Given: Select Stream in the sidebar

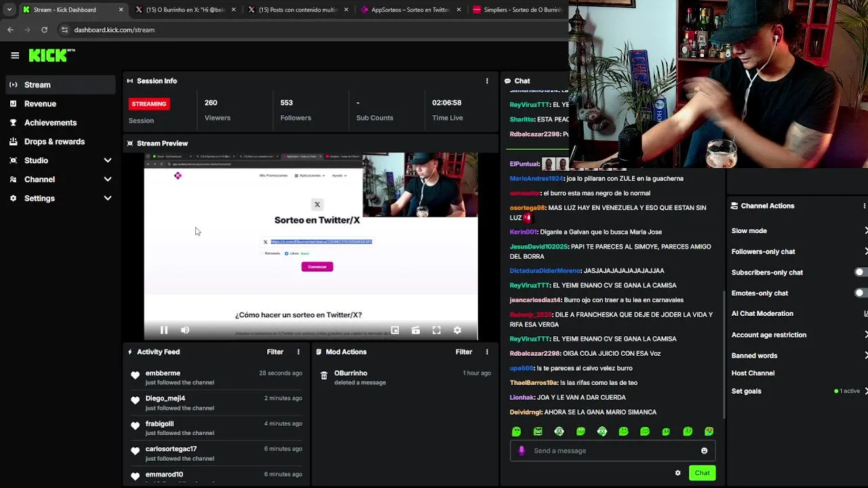Looking at the screenshot, I should (60, 85).
